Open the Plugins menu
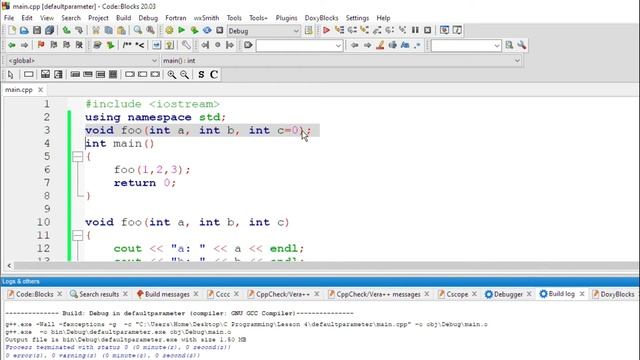Viewport: 640px width, 360px height. (x=286, y=18)
